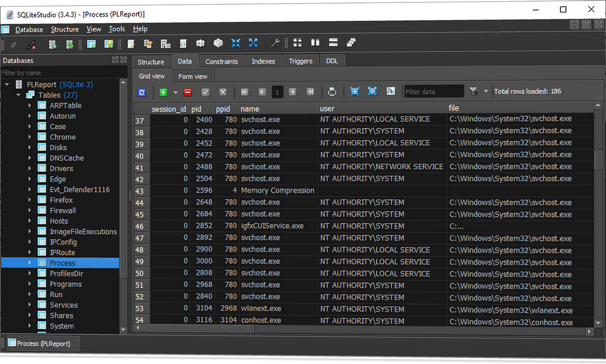This screenshot has width=606, height=364.
Task: Click the blue collapse-arrows toolbar icon
Action: point(236,43)
